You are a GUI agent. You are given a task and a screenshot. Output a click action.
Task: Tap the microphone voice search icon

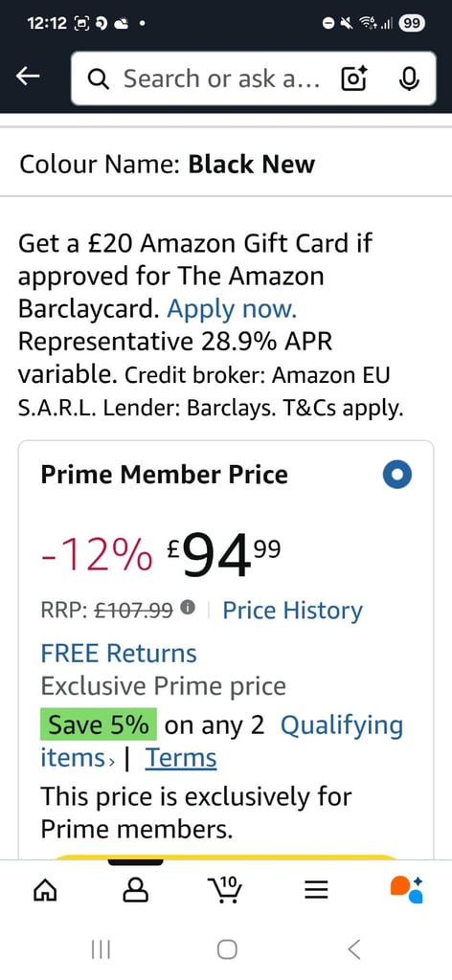409,78
